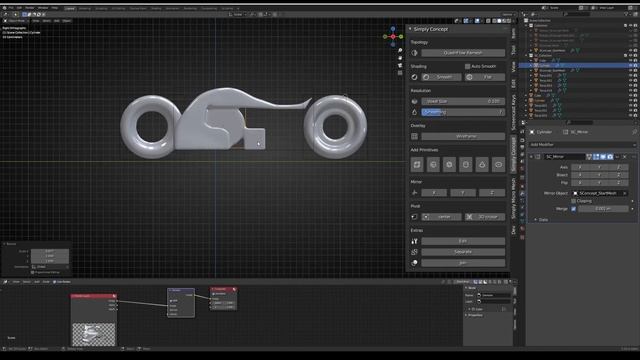This screenshot has width=640, height=360.
Task: Collapse the Simply Concept panel header
Action: 411,29
